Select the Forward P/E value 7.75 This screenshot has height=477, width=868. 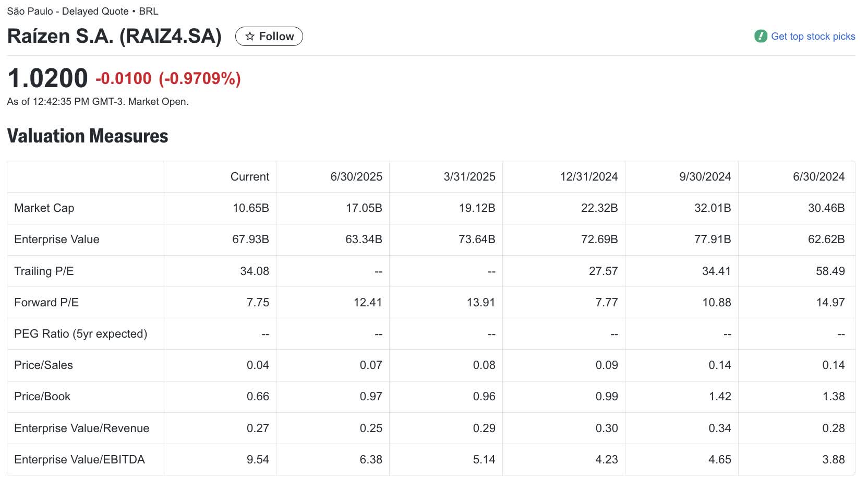[258, 302]
